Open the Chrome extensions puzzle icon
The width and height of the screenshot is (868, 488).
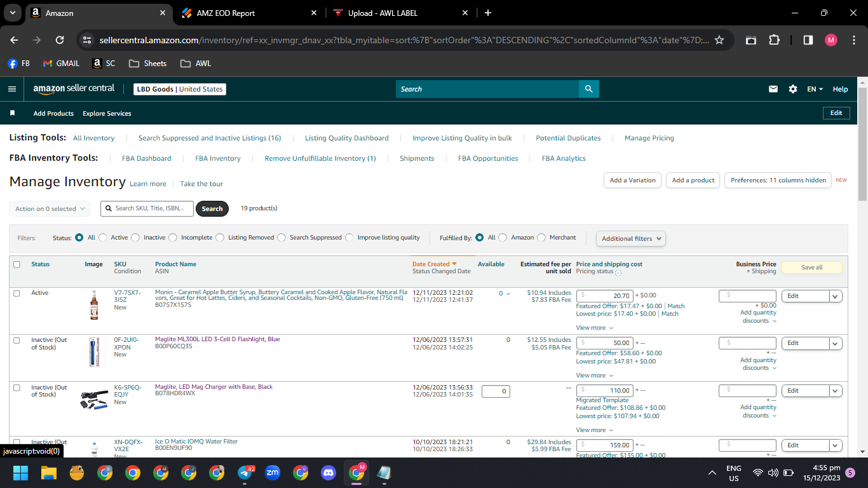tap(774, 39)
